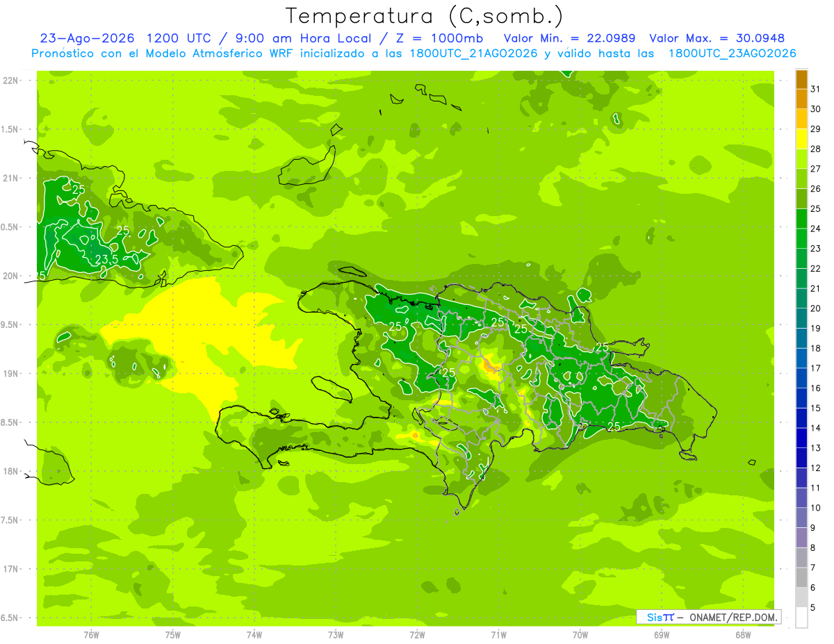Click "Valor Max. = 30.0948"
This screenshot has width=834, height=644.
pos(717,38)
